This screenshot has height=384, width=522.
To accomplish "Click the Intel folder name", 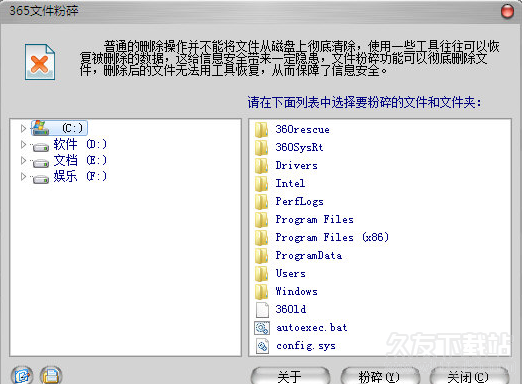I will point(290,183).
